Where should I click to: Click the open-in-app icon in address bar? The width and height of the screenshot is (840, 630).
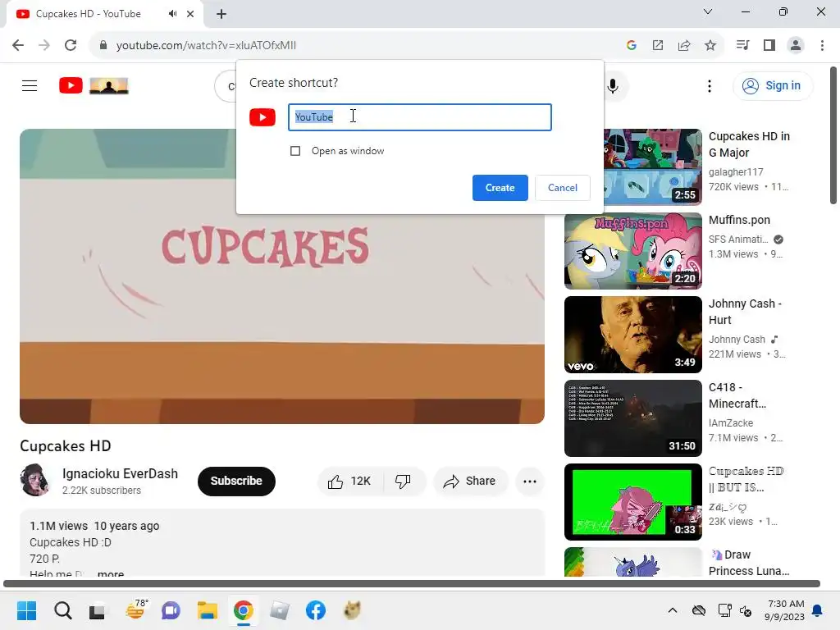(658, 46)
